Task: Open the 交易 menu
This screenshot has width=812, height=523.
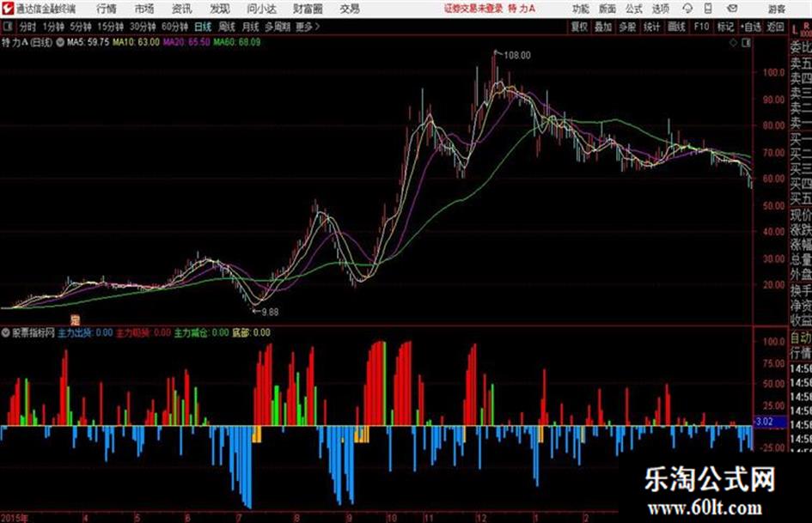Action: tap(350, 9)
